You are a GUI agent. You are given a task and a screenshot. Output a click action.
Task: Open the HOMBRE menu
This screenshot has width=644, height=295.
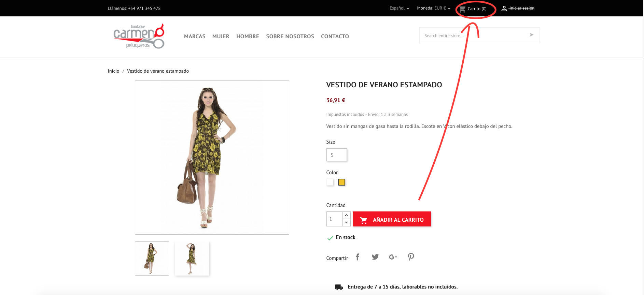pos(248,36)
